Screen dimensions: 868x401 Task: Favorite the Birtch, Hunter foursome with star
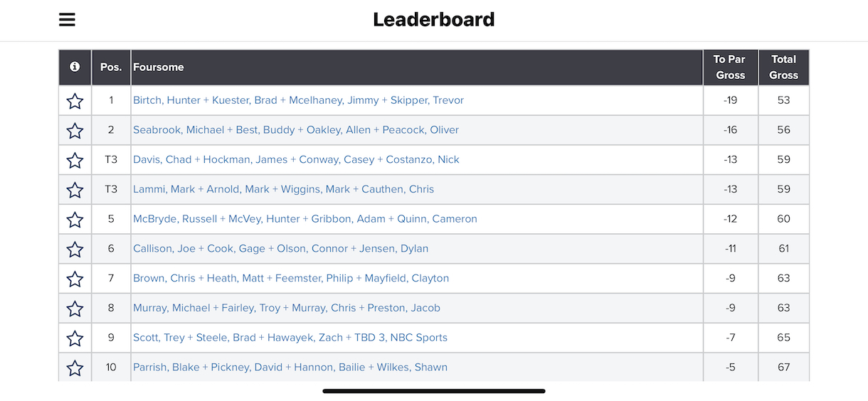point(75,101)
